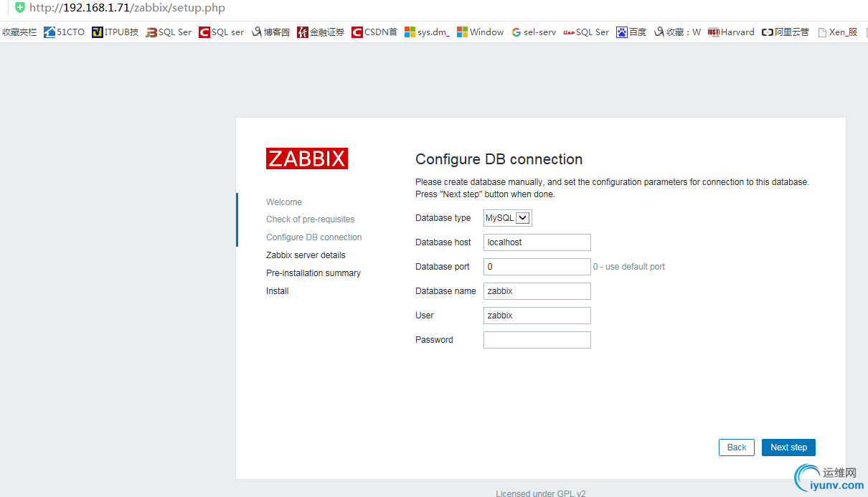
Task: Open the SQL Ser bookmark with brown B icon
Action: (169, 32)
